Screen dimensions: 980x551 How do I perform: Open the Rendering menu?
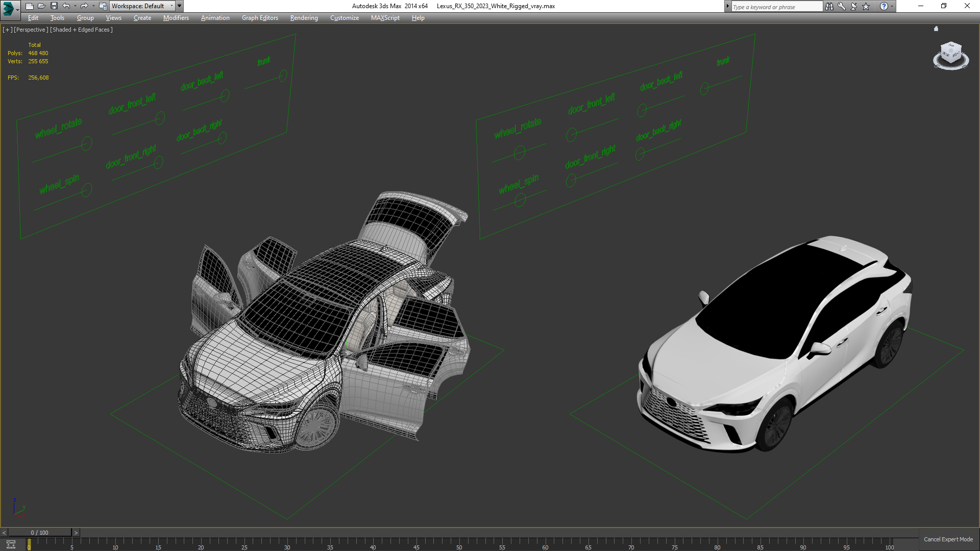(304, 18)
